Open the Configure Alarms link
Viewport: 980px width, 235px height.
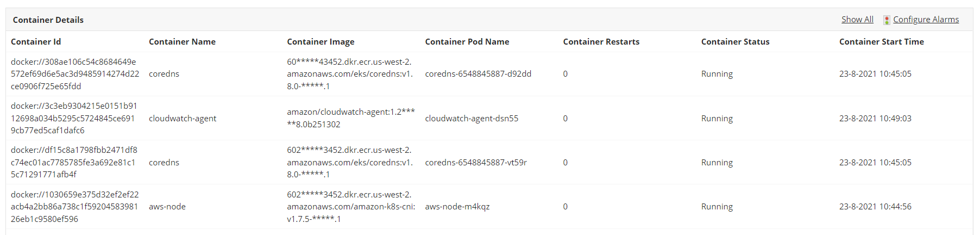tap(926, 20)
